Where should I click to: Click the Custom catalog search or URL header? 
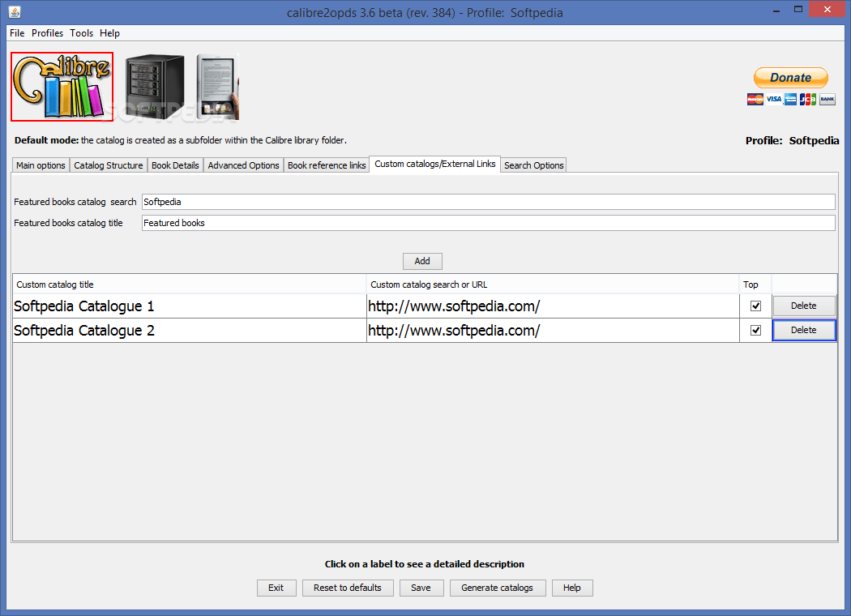tap(553, 284)
